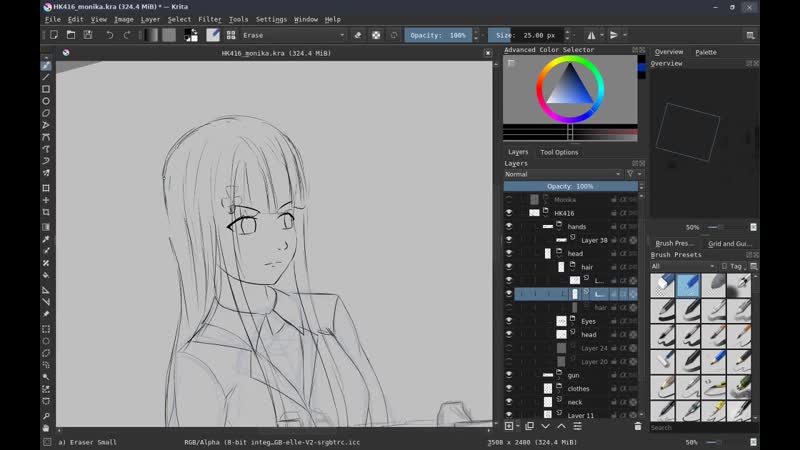Select the Line tool in toolbox
Screen dimensions: 800x450
(x=46, y=77)
